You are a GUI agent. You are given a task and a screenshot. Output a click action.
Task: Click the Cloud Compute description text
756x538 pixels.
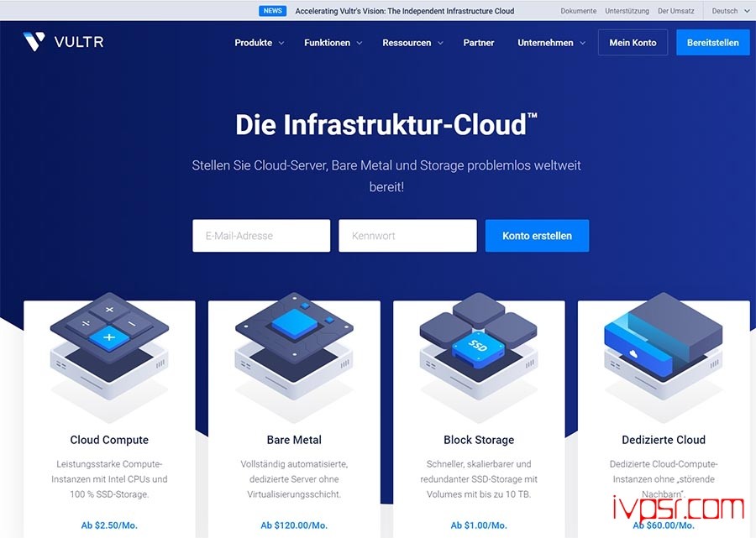coord(109,479)
